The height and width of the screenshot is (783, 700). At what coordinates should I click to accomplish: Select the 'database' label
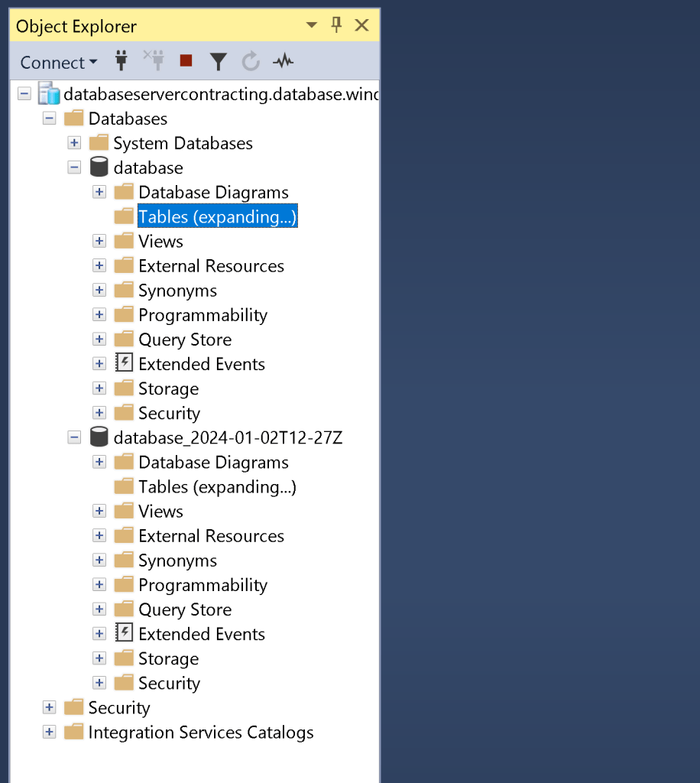click(x=148, y=167)
